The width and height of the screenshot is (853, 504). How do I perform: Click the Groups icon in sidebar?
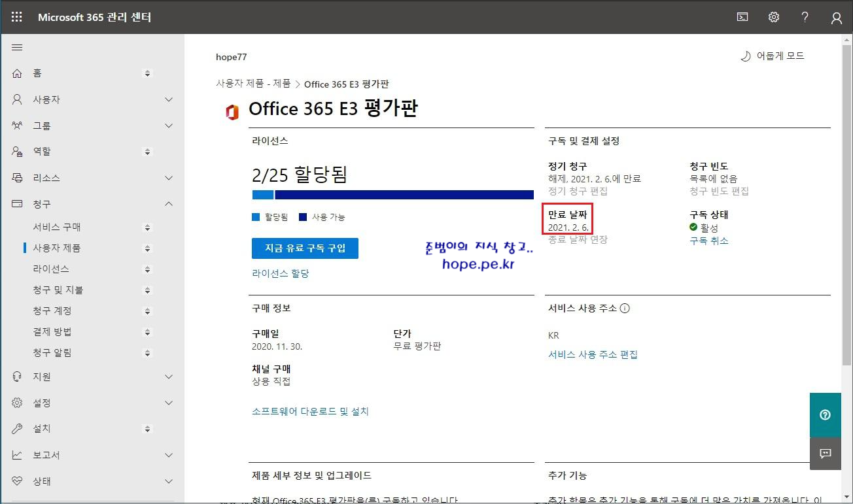click(x=17, y=126)
